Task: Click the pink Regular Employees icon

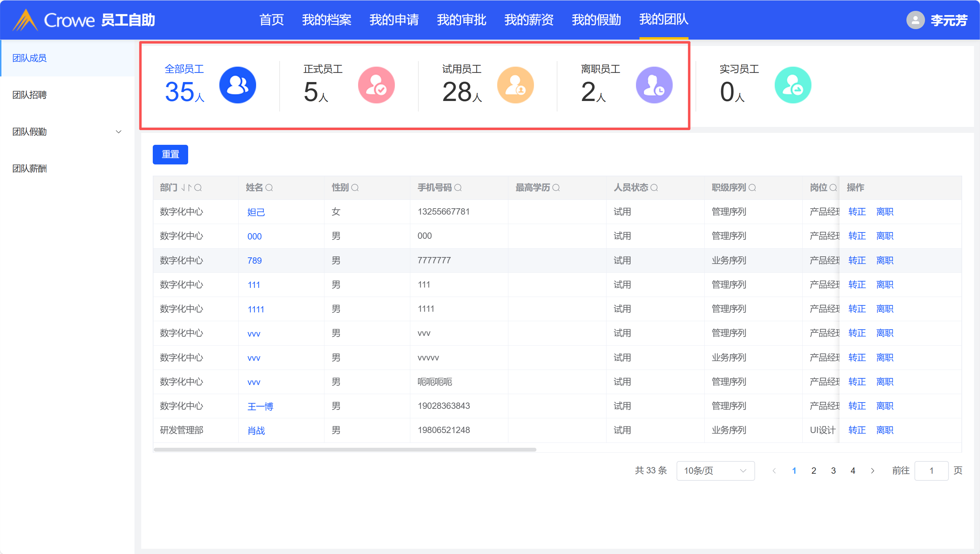Action: pos(376,85)
